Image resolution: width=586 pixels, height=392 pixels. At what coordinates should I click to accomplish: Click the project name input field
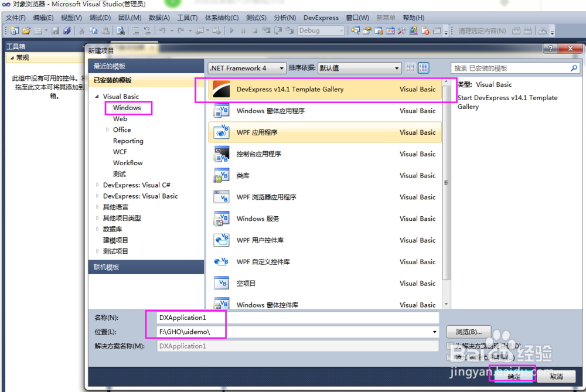pos(298,318)
